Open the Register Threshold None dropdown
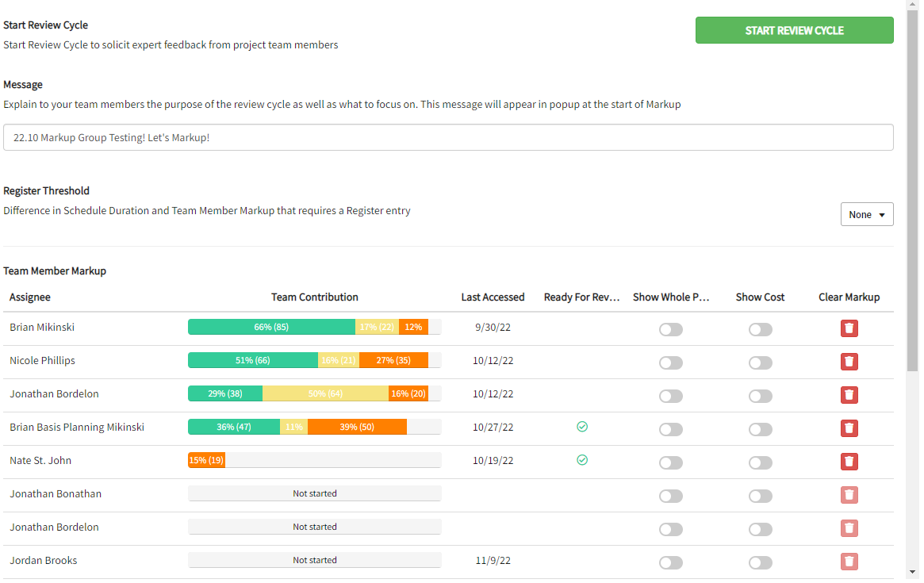The width and height of the screenshot is (924, 583). point(866,215)
